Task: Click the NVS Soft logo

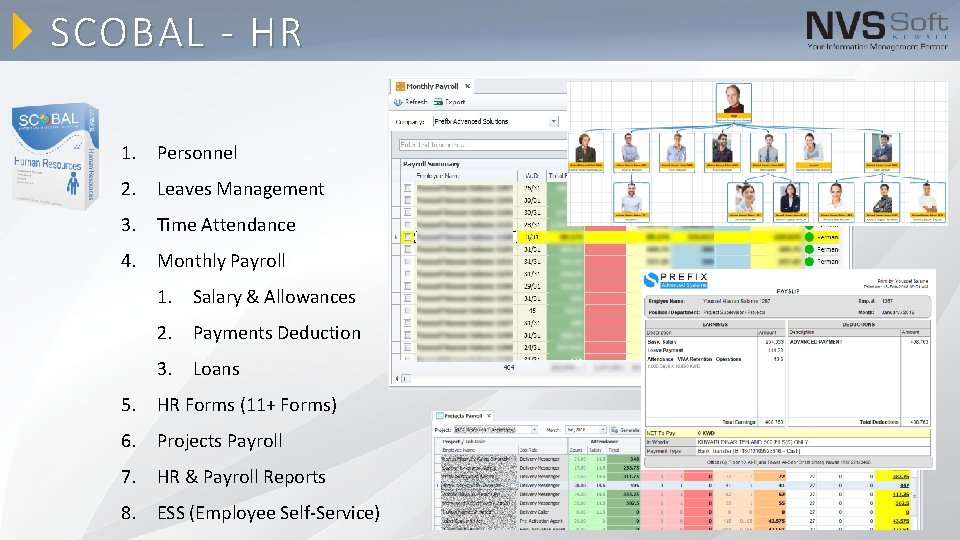Action: pos(877,29)
